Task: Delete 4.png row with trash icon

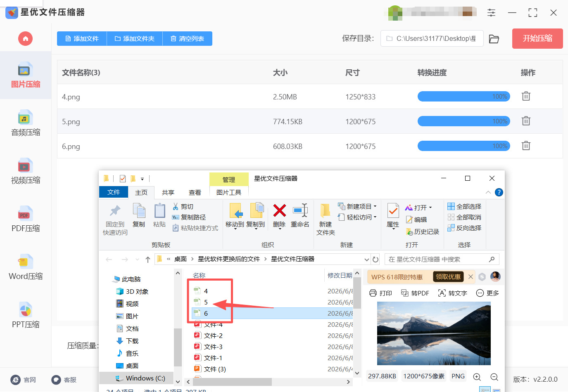Action: (x=526, y=96)
